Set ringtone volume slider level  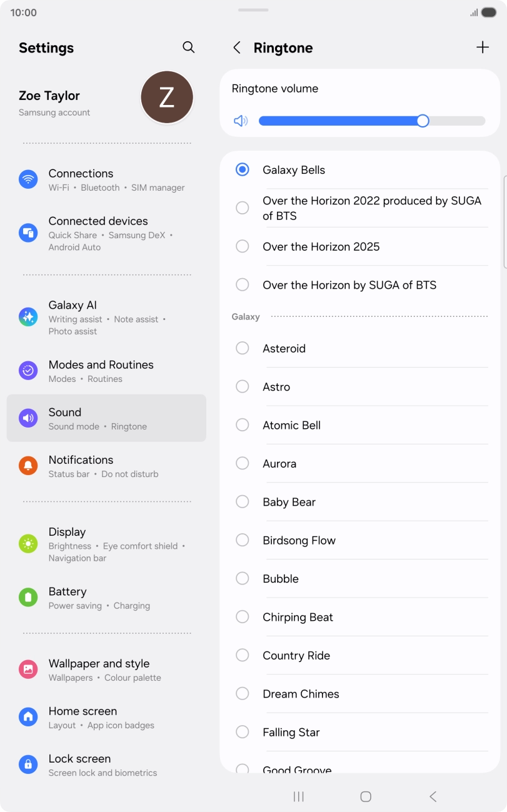point(371,121)
